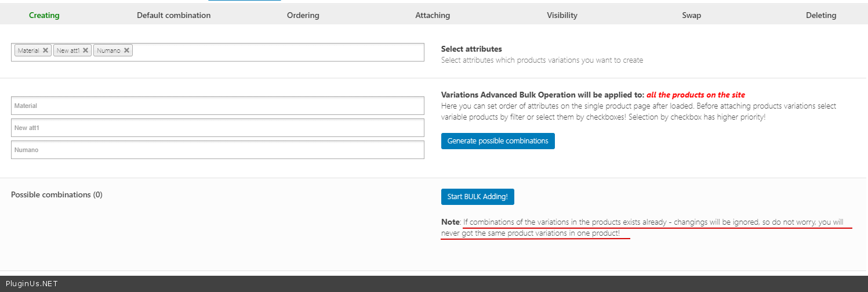The height and width of the screenshot is (292, 868).
Task: Click empty area of attributes select box
Action: 278,52
